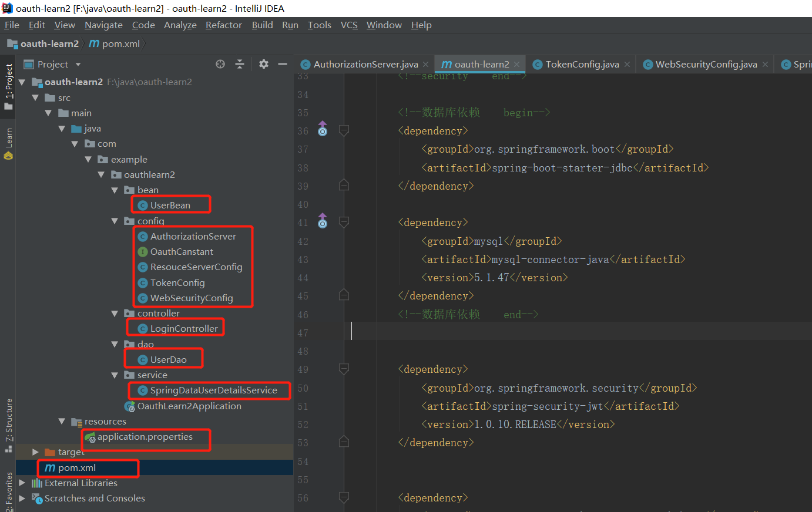Open the Navigate menu
The image size is (812, 512).
[103, 25]
